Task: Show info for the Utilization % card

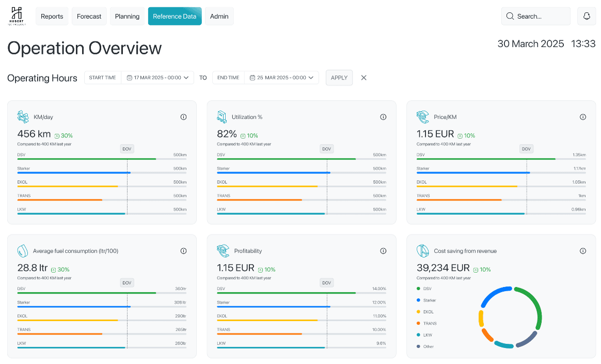Action: coord(383,117)
